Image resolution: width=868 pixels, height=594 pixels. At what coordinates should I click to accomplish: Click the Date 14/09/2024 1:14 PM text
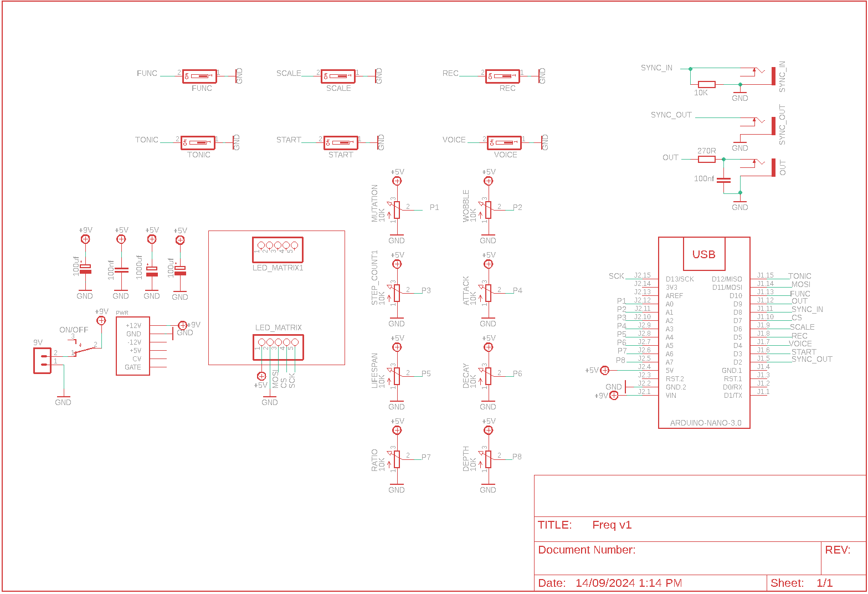pyautogui.click(x=610, y=583)
